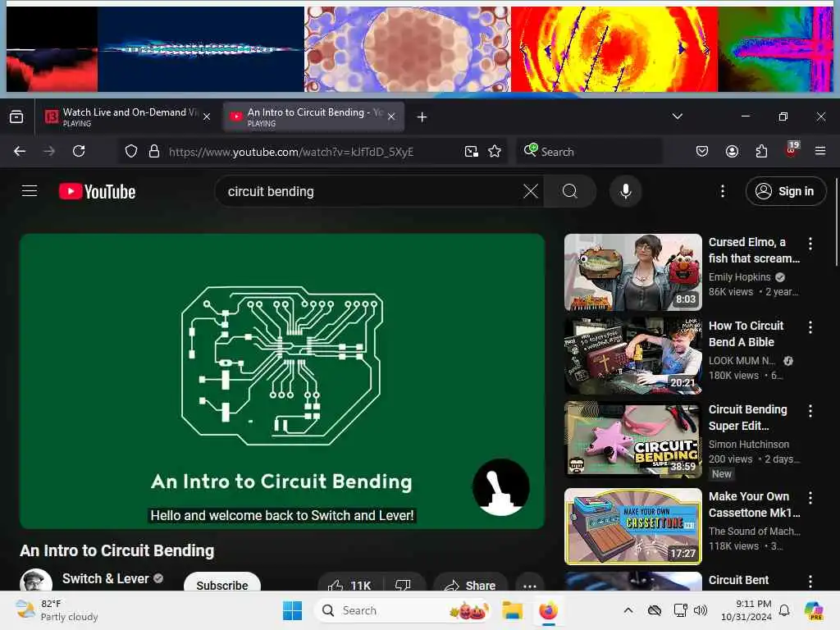Clear the circuit bending search text
Viewport: 840px width, 630px height.
531,191
